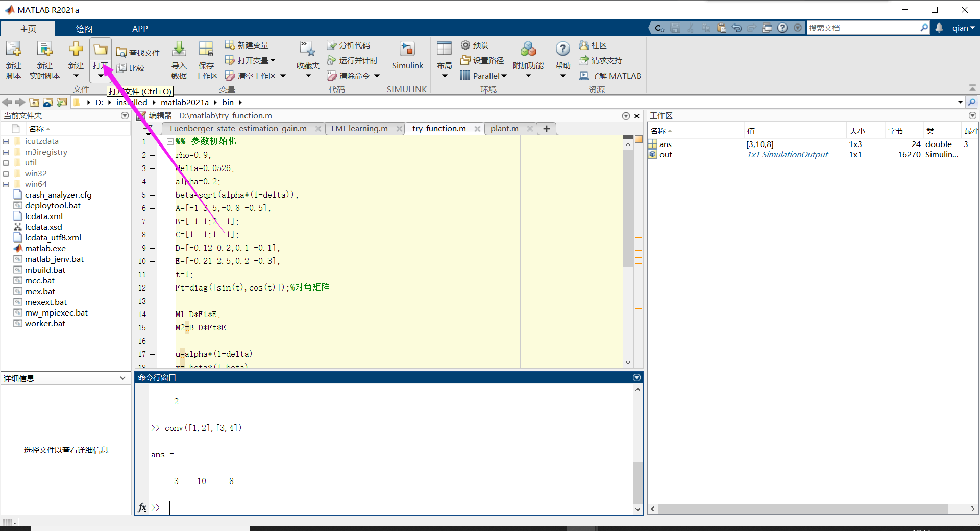Open the 新建 dropdown menu
Viewport: 980px width, 531px height.
coord(76,76)
